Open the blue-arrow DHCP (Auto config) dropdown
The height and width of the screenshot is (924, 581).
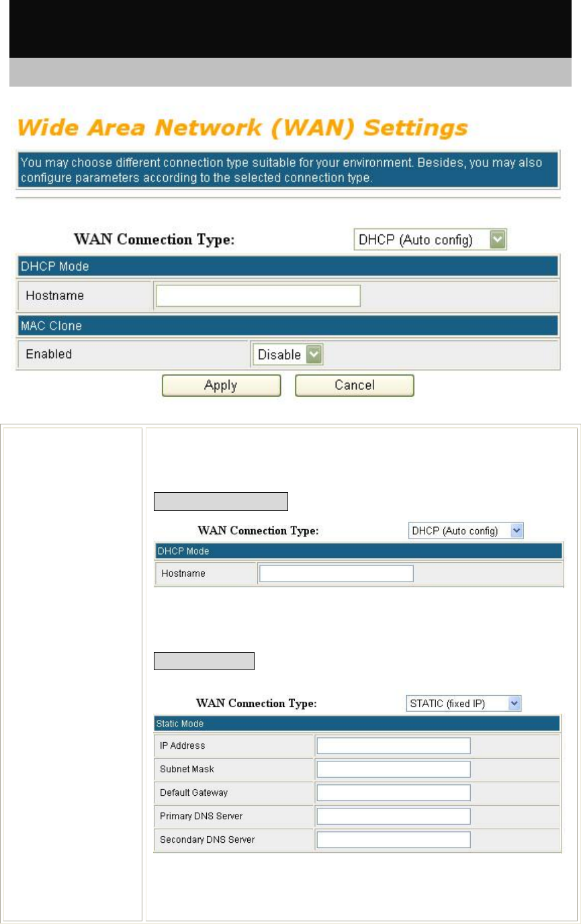(466, 530)
